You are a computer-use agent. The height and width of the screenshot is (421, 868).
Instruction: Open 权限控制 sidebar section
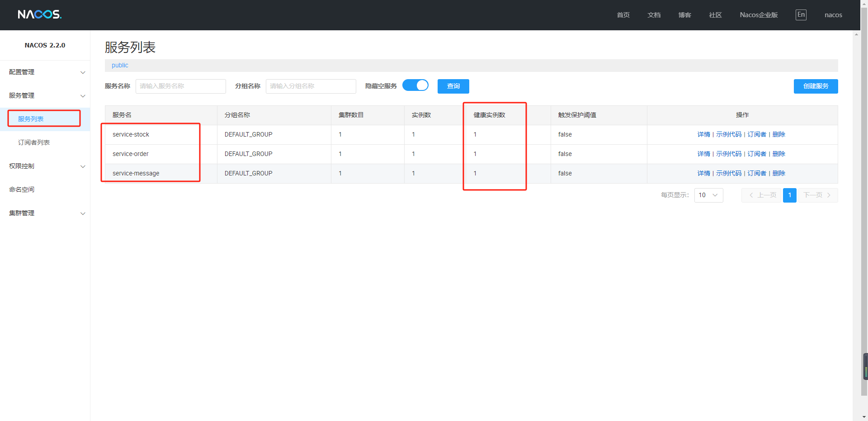[x=22, y=166]
